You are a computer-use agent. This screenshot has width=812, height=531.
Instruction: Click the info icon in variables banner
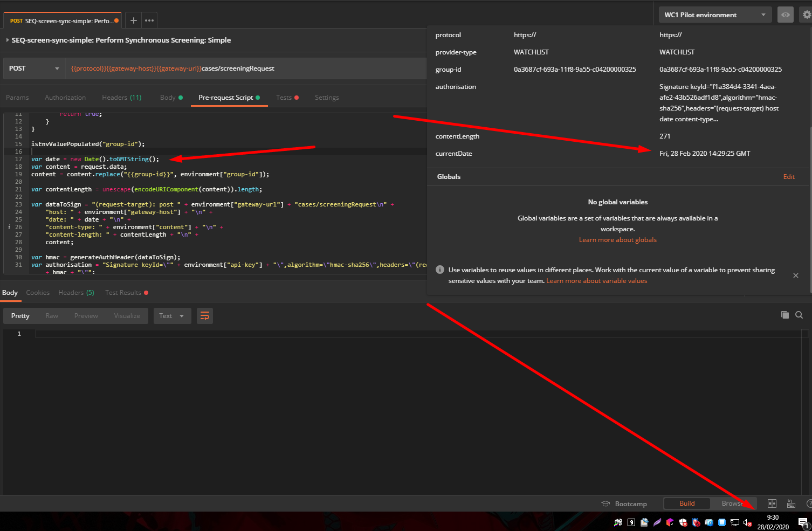coord(440,270)
